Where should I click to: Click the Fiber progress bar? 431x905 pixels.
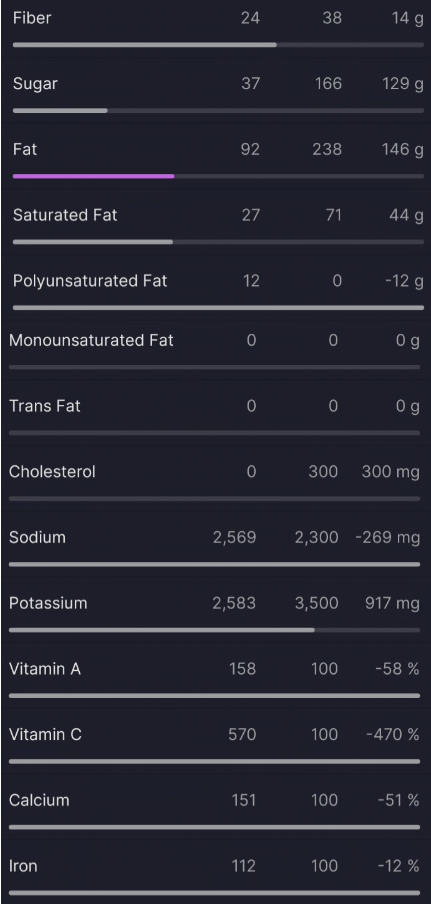click(x=218, y=44)
